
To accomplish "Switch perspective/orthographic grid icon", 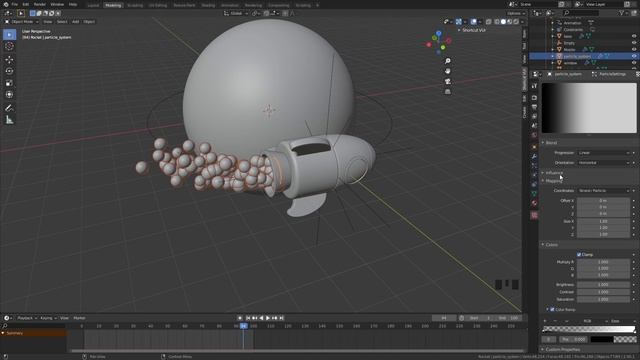I will (x=448, y=91).
